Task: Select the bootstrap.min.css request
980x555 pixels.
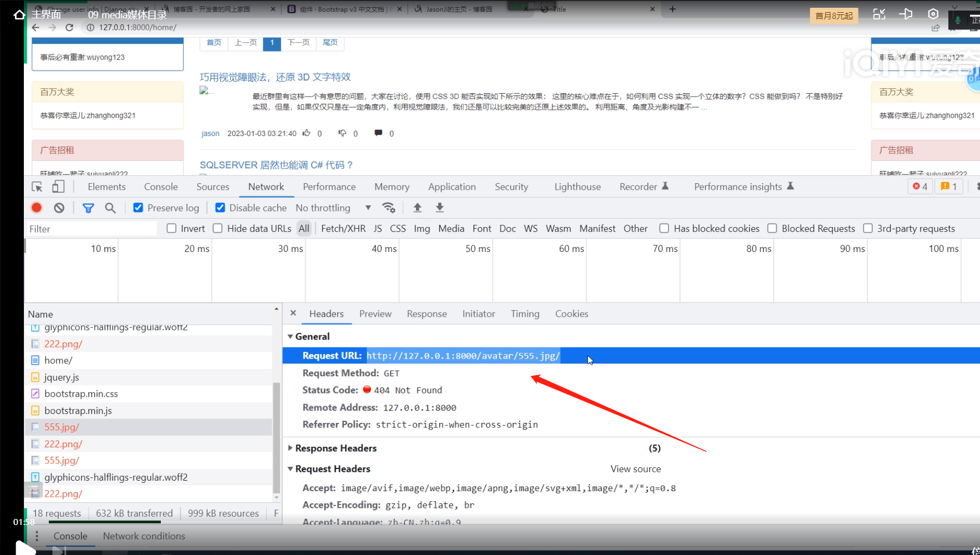Action: point(149,394)
